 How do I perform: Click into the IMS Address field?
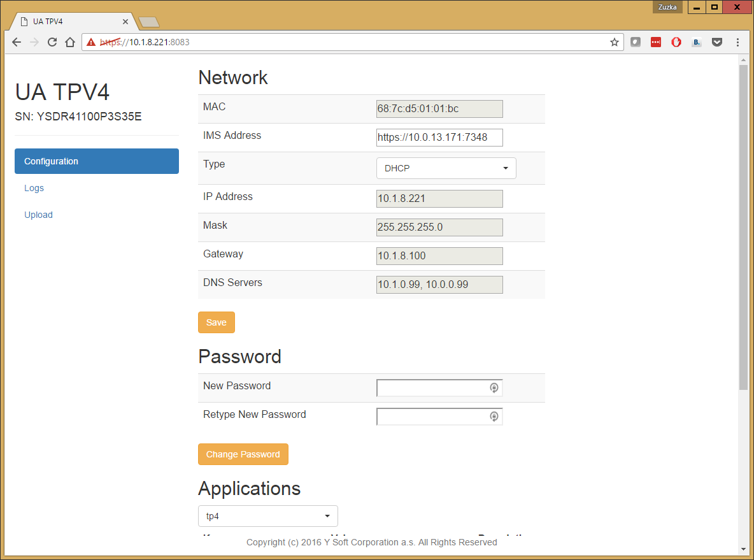point(439,137)
